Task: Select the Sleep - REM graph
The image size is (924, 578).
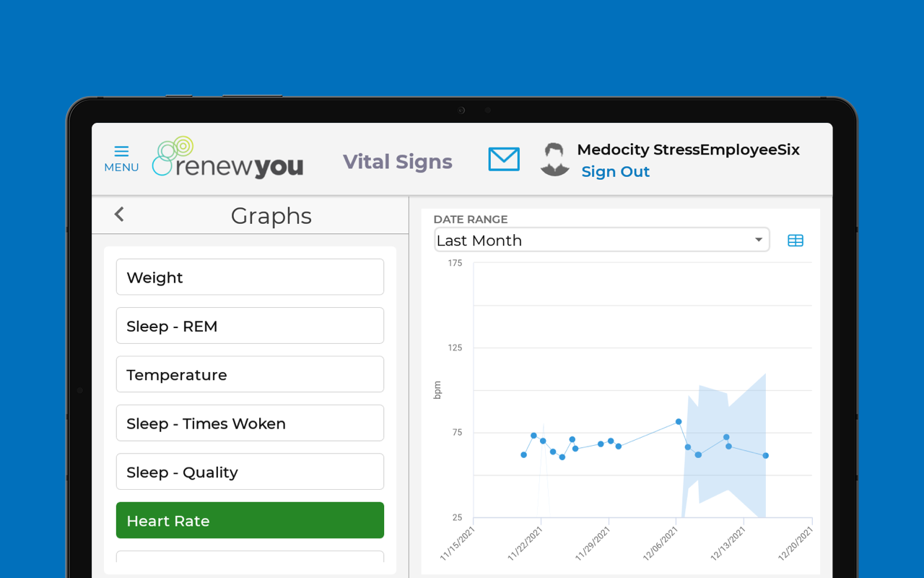Action: [x=250, y=326]
